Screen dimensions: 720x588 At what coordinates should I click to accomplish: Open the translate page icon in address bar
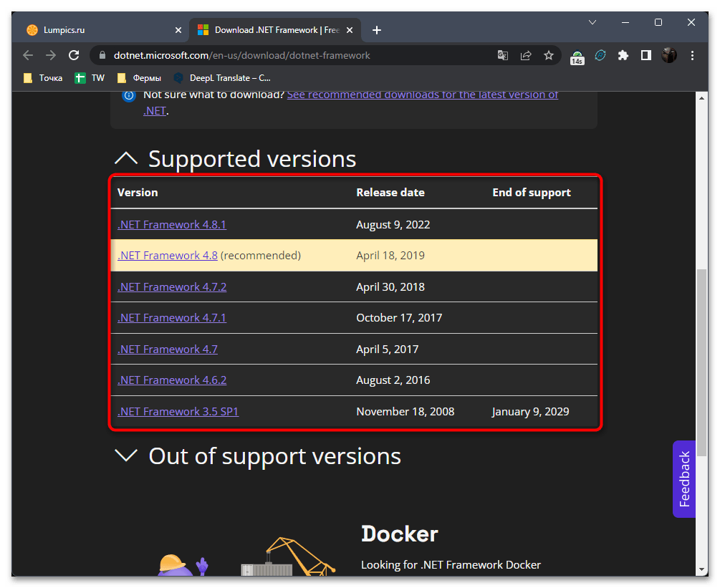(503, 56)
